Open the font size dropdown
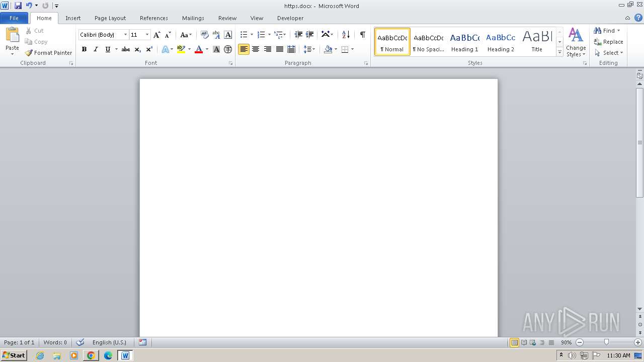 point(147,35)
